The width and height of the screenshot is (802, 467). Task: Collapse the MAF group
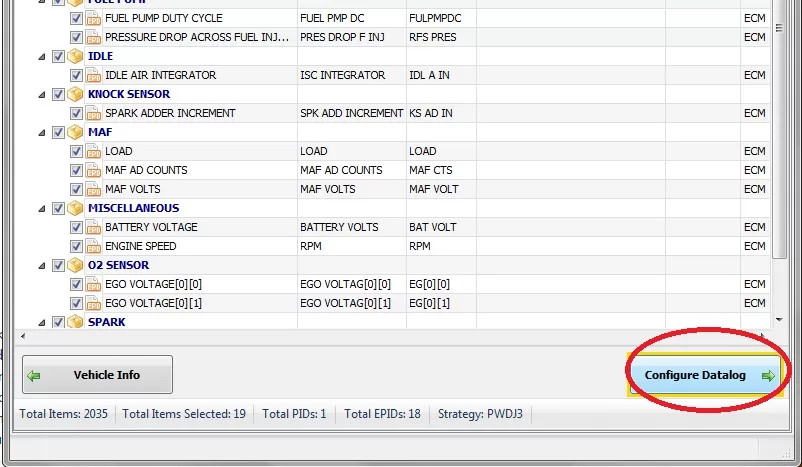click(x=42, y=133)
